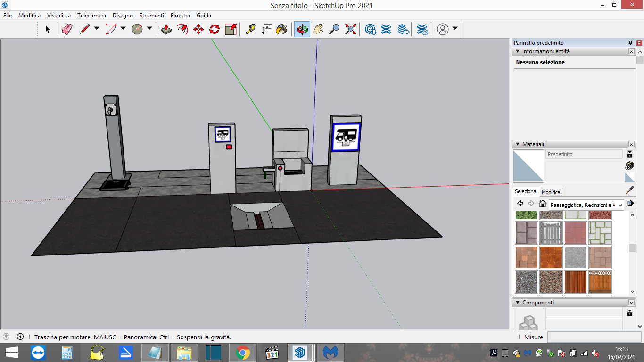Switch to the Modifica tab
The height and width of the screenshot is (362, 644).
coord(551,192)
